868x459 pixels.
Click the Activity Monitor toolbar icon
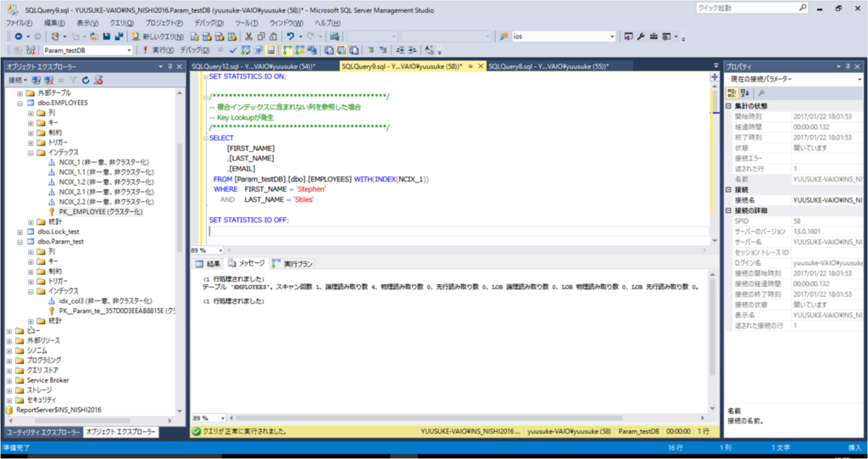[334, 36]
